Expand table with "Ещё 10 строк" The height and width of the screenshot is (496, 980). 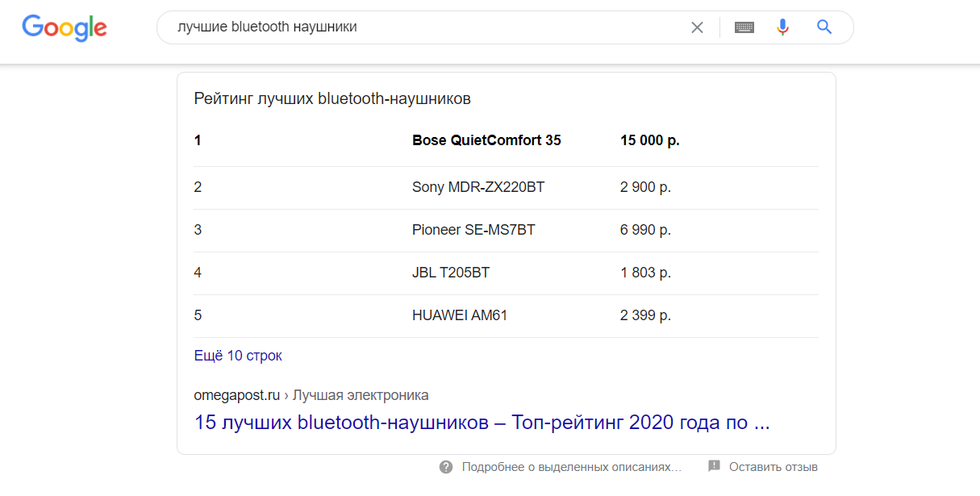(238, 356)
